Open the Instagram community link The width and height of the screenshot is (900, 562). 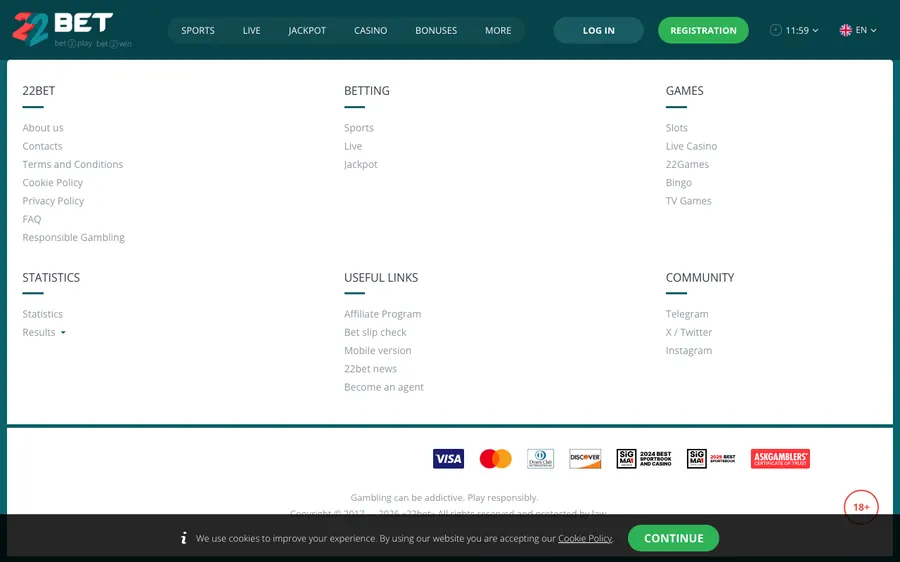[x=689, y=351]
